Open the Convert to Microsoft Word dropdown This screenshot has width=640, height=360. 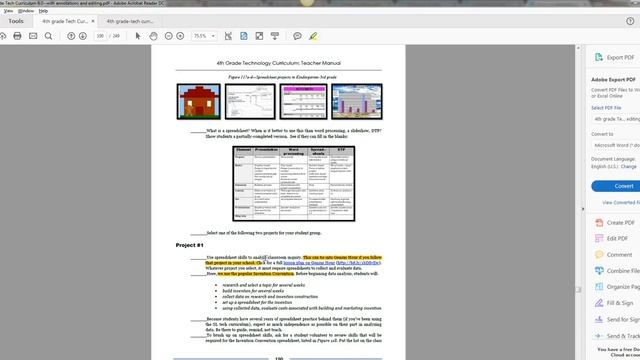(616, 145)
